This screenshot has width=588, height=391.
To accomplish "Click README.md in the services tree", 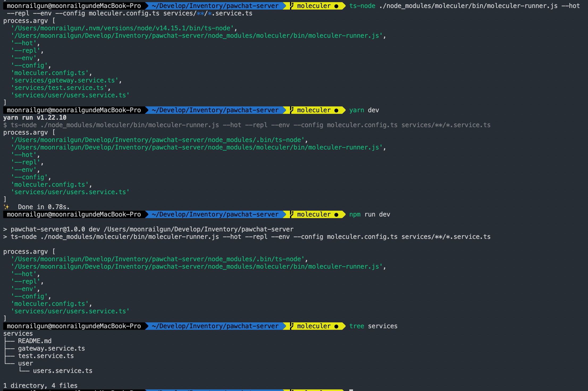I will [35, 341].
